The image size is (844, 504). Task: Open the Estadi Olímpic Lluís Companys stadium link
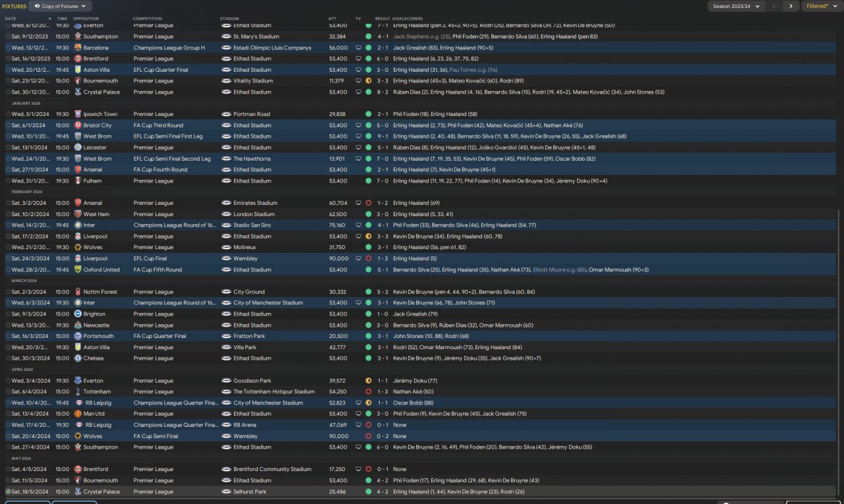pos(272,48)
